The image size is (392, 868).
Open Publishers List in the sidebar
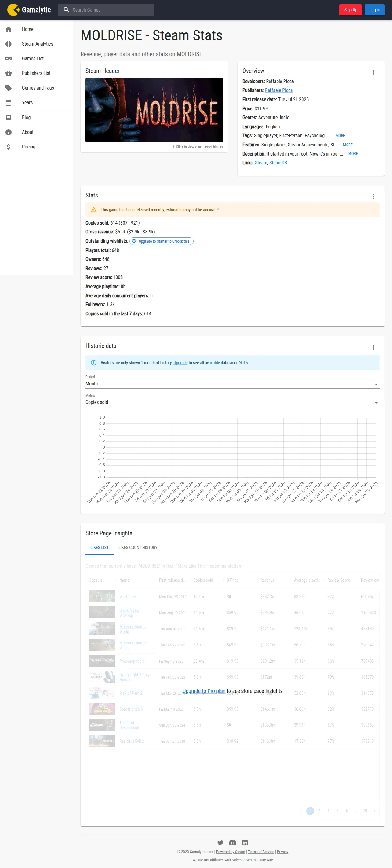(36, 73)
